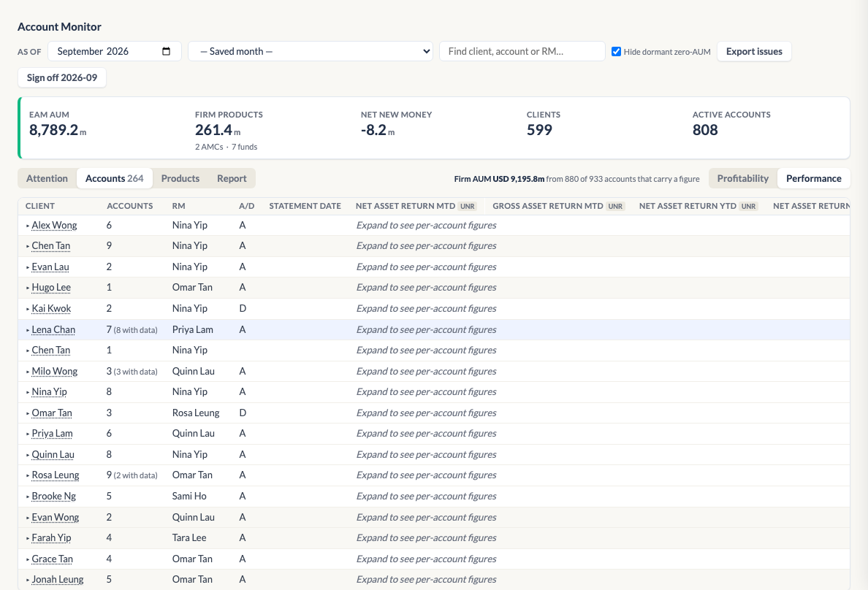The height and width of the screenshot is (590, 868).
Task: Click '(2 with data)' in Rosa Leung's row
Action: pos(136,475)
